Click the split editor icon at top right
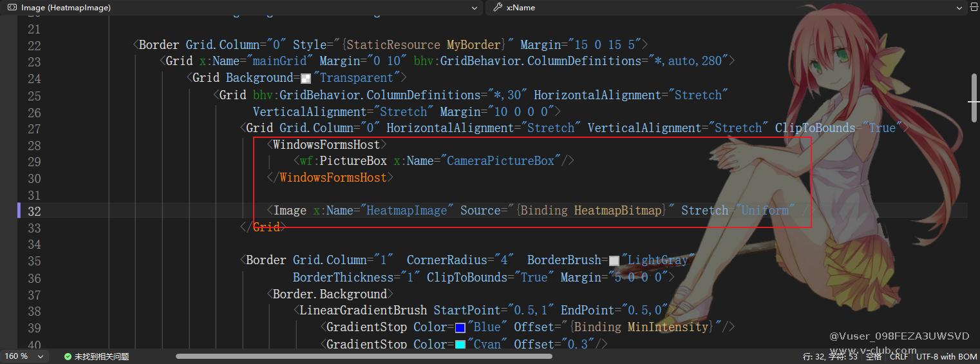This screenshot has width=980, height=364. [973, 8]
